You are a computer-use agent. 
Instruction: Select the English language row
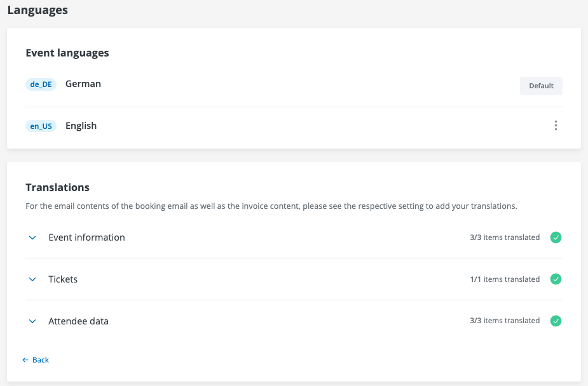81,126
